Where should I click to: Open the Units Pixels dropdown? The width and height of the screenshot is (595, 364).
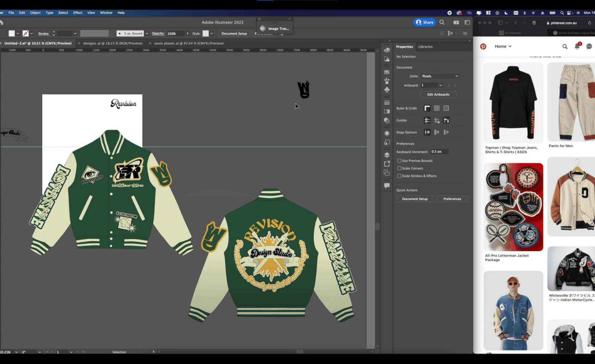(440, 76)
